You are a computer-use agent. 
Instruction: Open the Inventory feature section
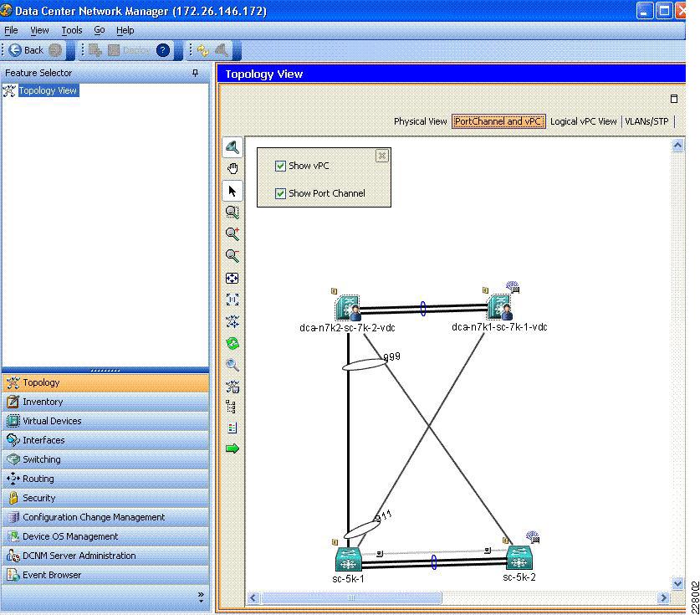[105, 402]
